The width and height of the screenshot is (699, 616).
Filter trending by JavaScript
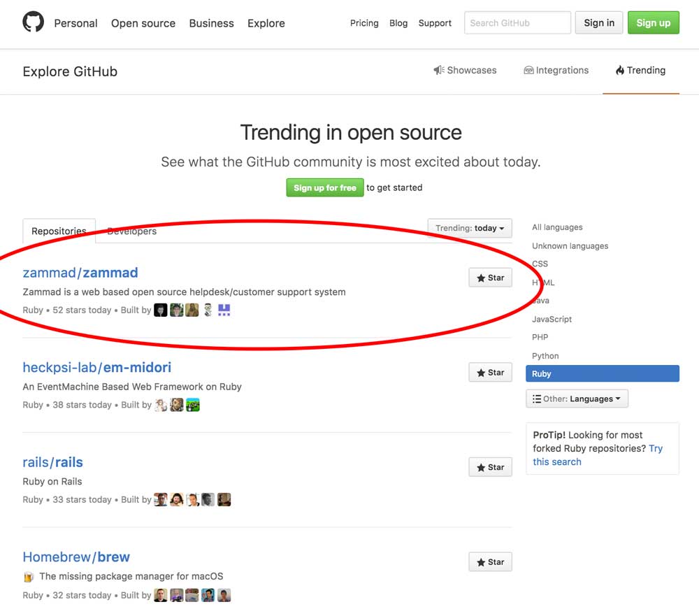552,319
